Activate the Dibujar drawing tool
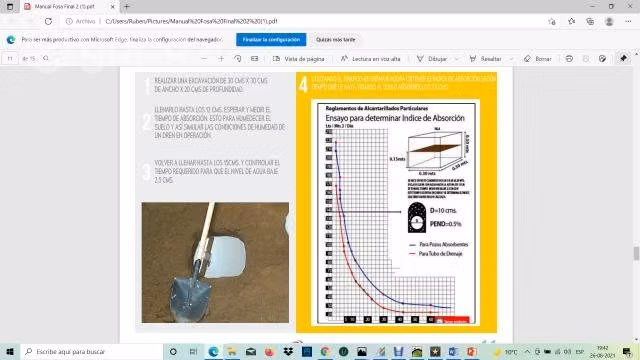640x360 pixels. [x=432, y=59]
